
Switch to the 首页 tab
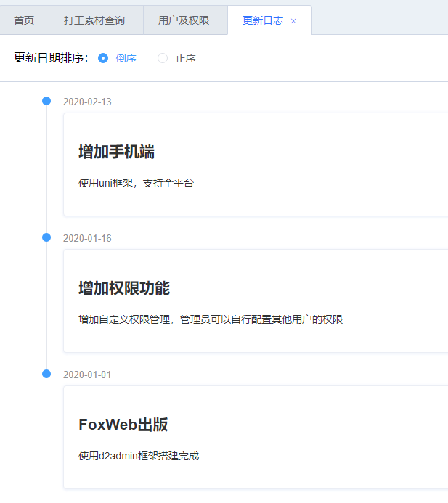coord(24,20)
